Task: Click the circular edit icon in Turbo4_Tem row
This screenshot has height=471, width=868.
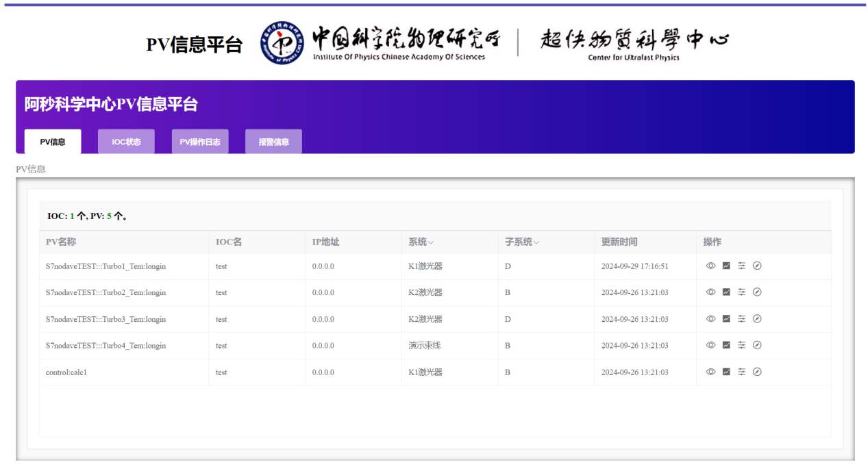Action: pyautogui.click(x=757, y=345)
